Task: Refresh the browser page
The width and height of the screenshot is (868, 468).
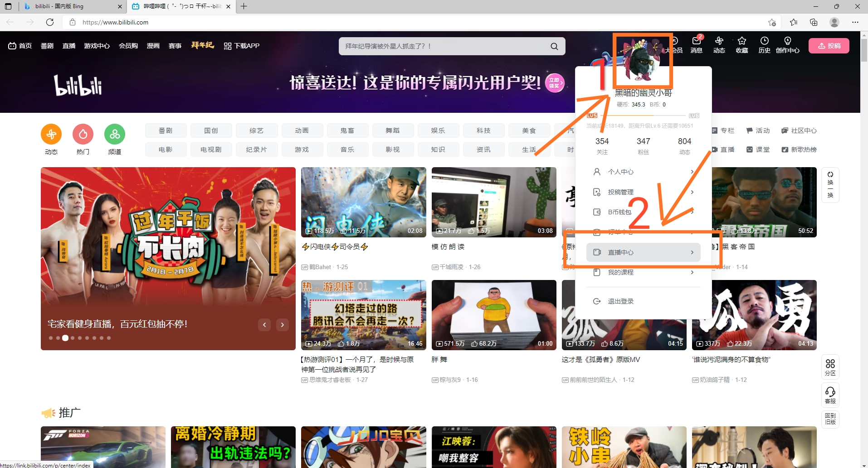Action: (x=50, y=22)
